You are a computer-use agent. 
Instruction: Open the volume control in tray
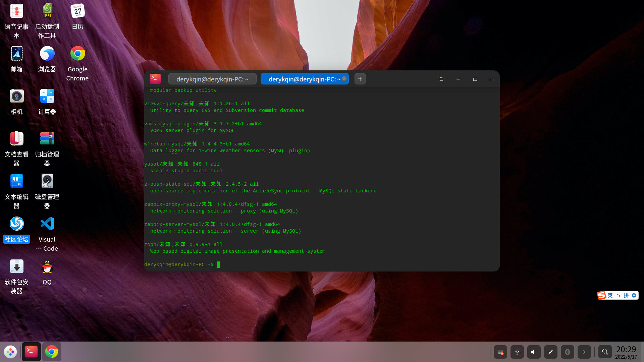(x=534, y=352)
